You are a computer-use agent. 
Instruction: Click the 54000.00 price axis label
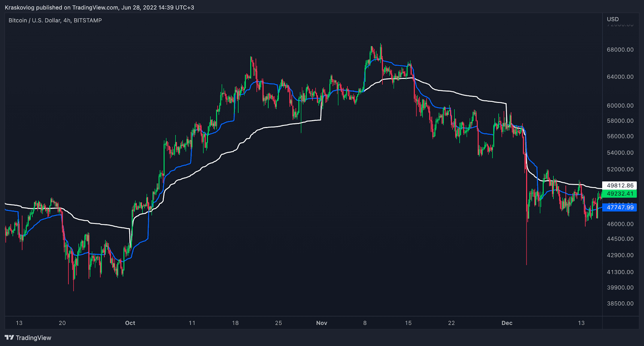pos(620,153)
